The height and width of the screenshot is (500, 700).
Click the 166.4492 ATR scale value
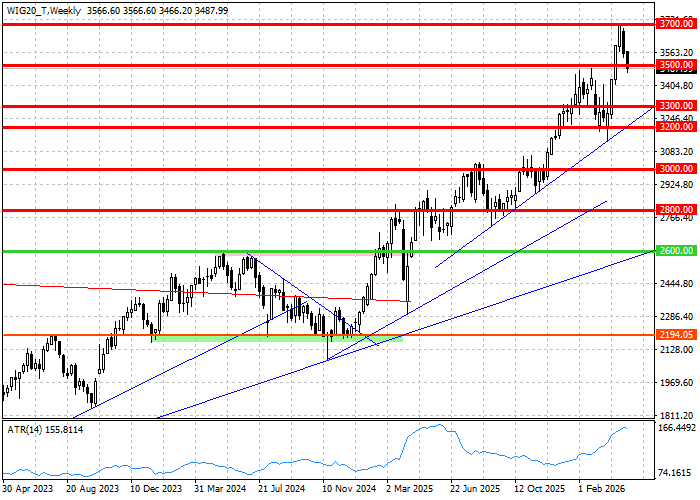tap(677, 428)
